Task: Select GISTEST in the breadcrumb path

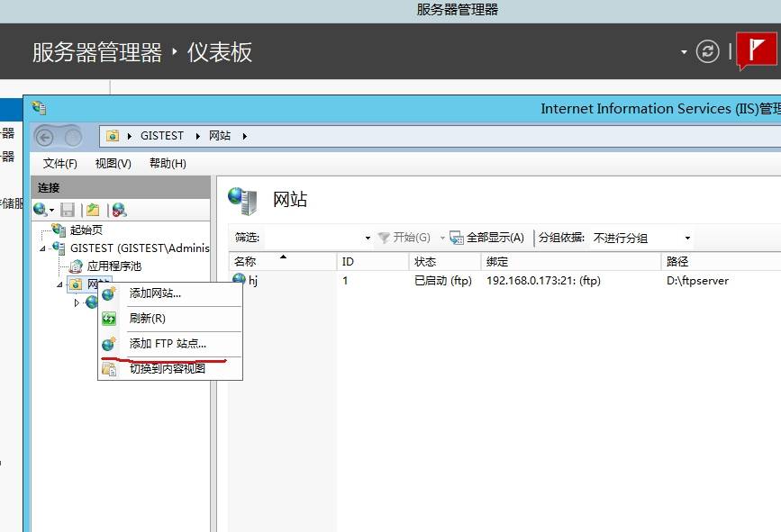Action: pos(162,136)
